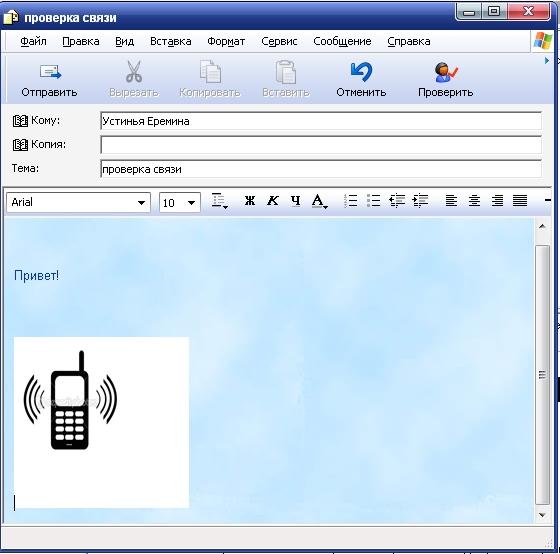
Task: Undo with the Отменить arrow icon
Action: point(361,72)
